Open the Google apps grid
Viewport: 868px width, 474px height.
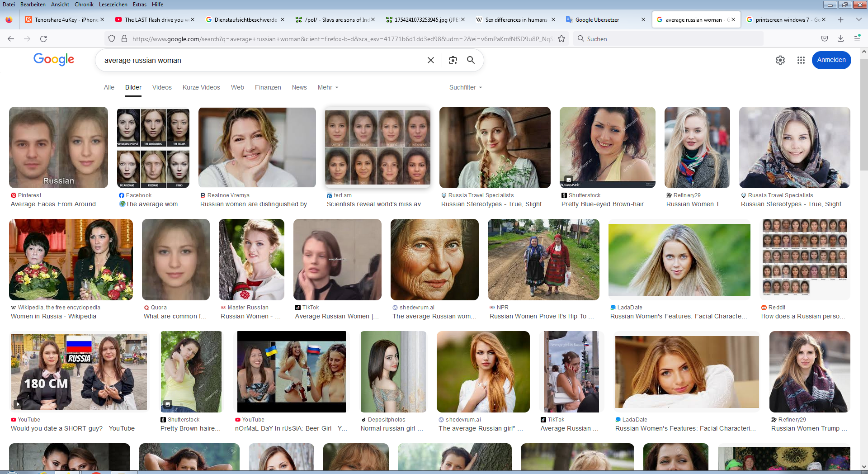coord(801,60)
